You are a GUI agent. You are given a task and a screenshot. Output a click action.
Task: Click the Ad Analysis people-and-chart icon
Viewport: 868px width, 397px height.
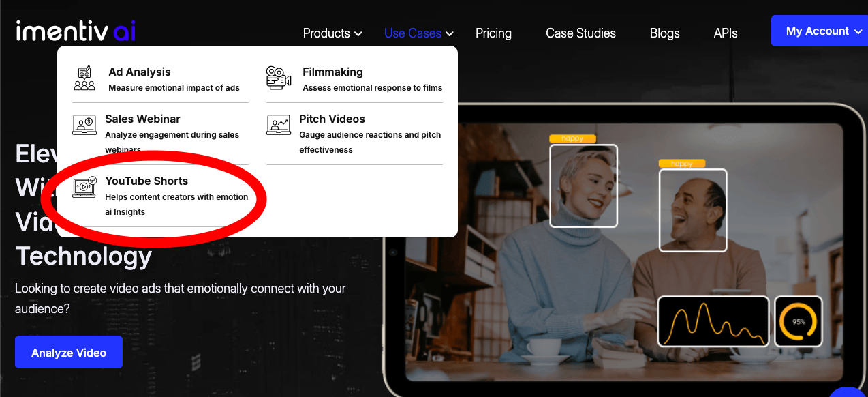84,78
